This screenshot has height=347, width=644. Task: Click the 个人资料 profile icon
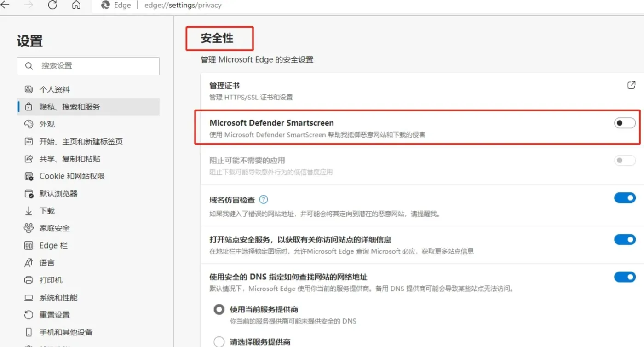coord(29,89)
